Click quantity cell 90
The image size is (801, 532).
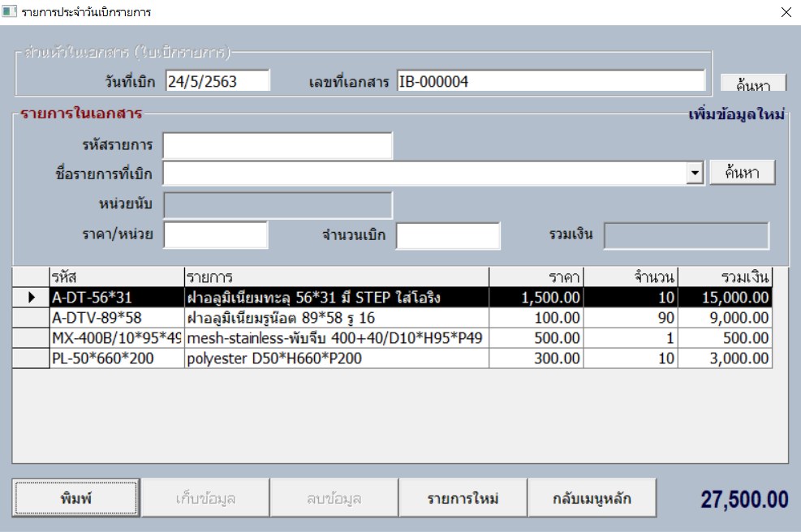coord(631,318)
